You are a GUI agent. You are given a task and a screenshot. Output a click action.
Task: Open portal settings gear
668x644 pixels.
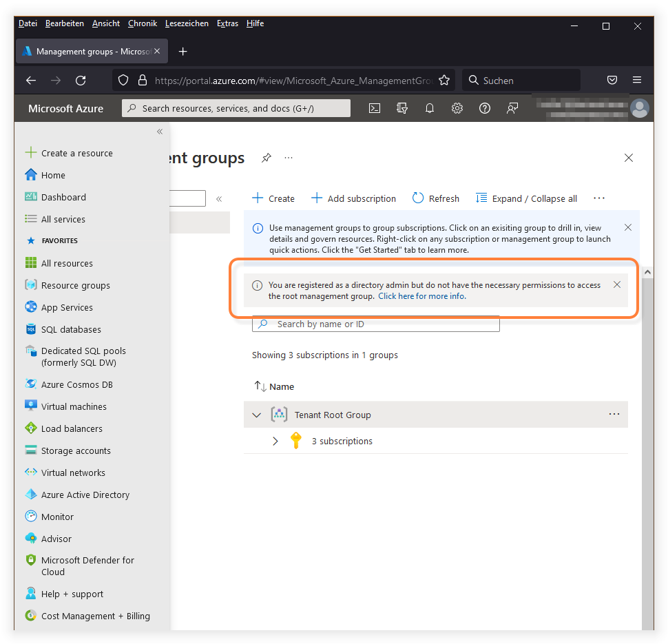pyautogui.click(x=457, y=108)
